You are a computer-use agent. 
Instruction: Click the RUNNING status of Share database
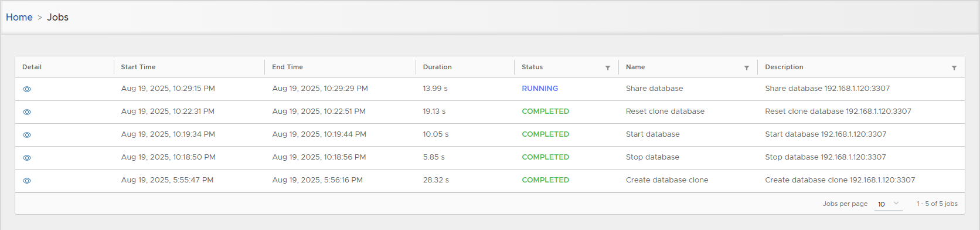(540, 89)
